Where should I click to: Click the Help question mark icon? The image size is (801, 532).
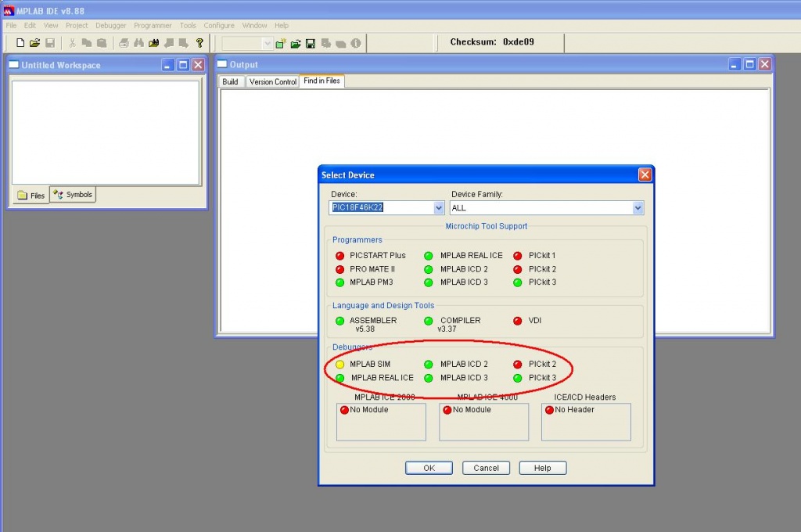click(x=199, y=43)
